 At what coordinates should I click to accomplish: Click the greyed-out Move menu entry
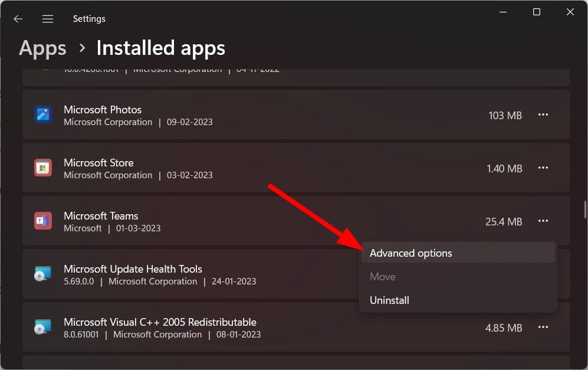pyautogui.click(x=458, y=277)
